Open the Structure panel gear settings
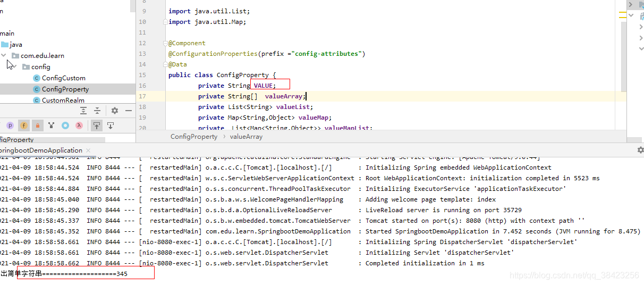This screenshot has height=285, width=644. 115,111
